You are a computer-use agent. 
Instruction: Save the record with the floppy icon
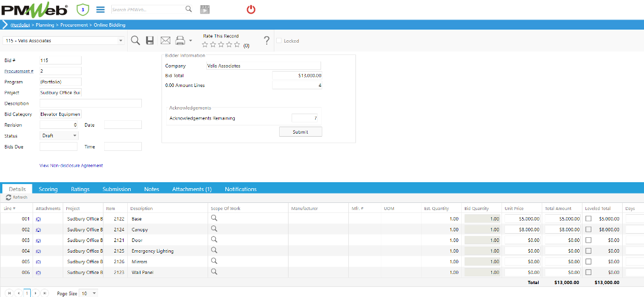click(x=150, y=40)
